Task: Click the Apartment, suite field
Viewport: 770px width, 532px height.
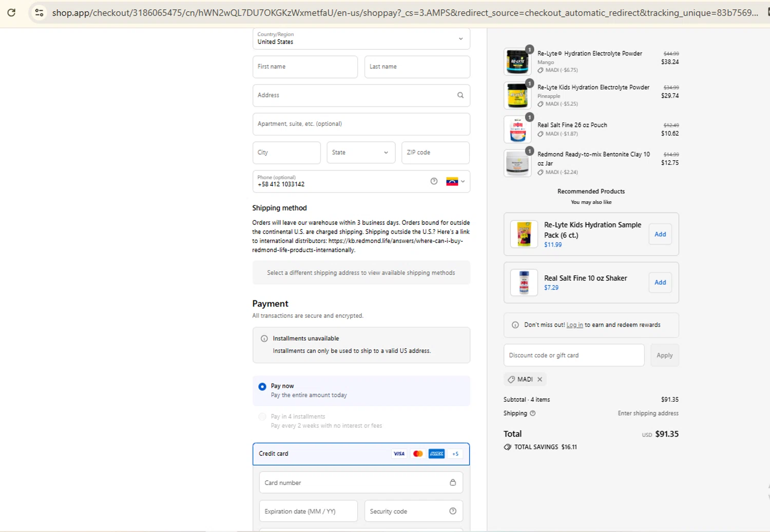Action: [x=361, y=124]
